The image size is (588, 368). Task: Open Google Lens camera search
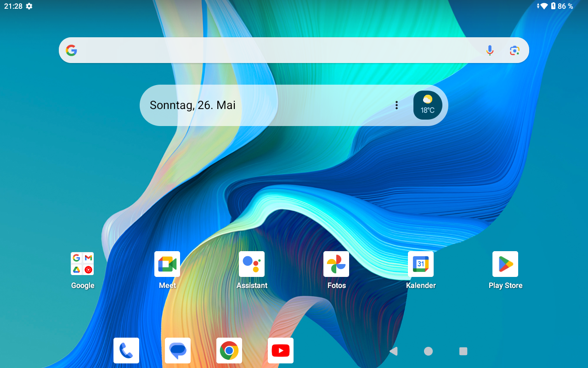coord(514,51)
